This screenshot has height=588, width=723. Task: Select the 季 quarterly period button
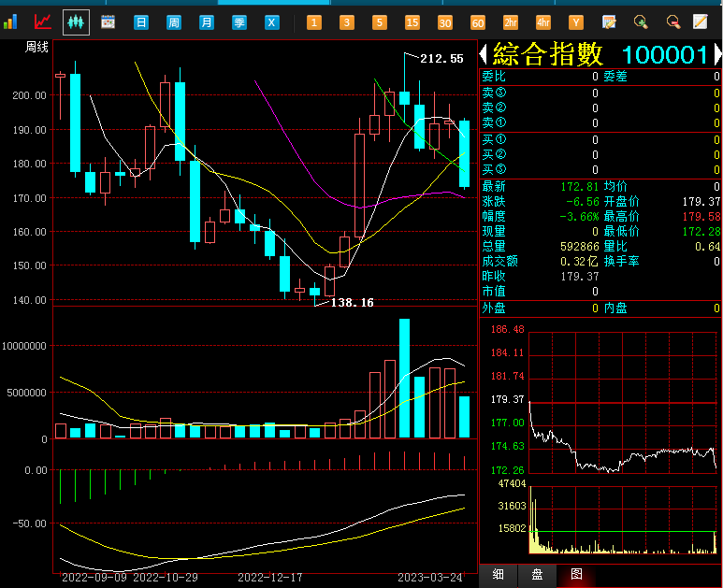point(239,22)
